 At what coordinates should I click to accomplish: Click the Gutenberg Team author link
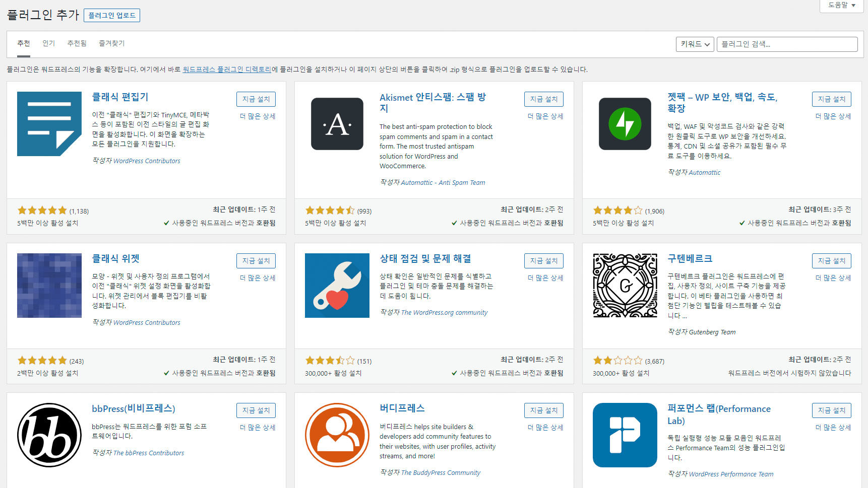tap(712, 332)
